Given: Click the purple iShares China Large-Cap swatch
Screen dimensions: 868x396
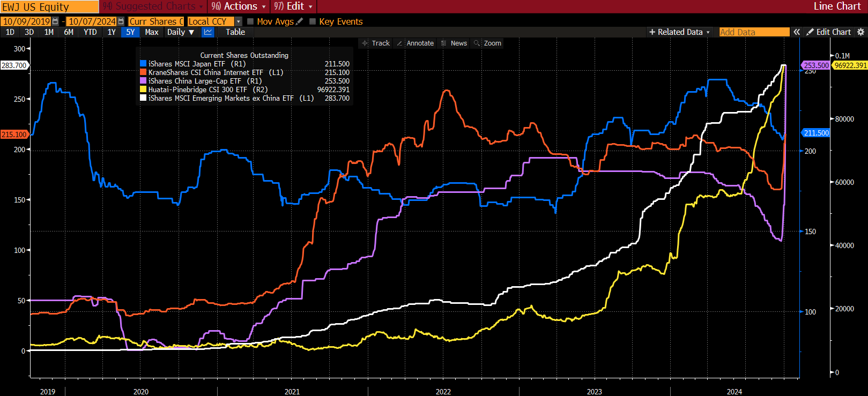Looking at the screenshot, I should [x=143, y=81].
